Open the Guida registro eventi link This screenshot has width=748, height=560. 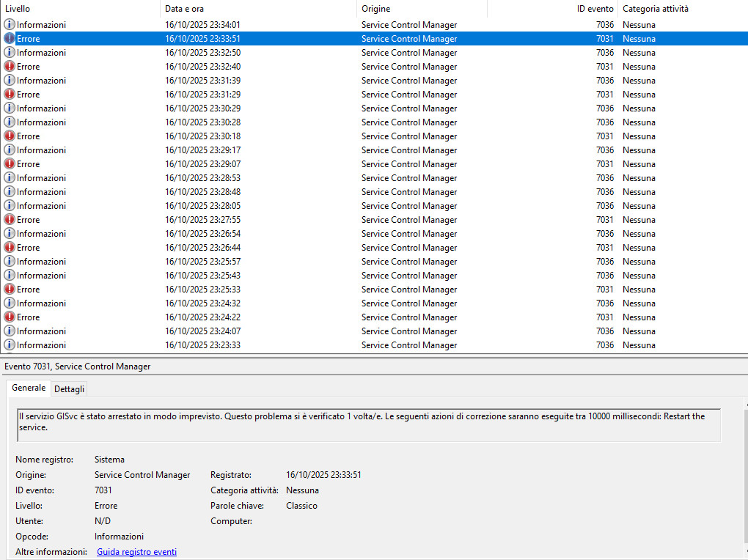point(136,552)
